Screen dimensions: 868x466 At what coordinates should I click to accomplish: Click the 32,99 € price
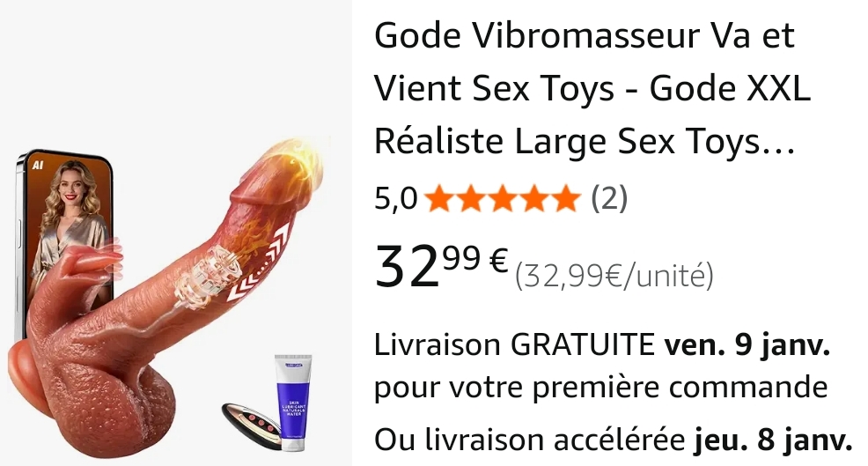[x=441, y=266]
